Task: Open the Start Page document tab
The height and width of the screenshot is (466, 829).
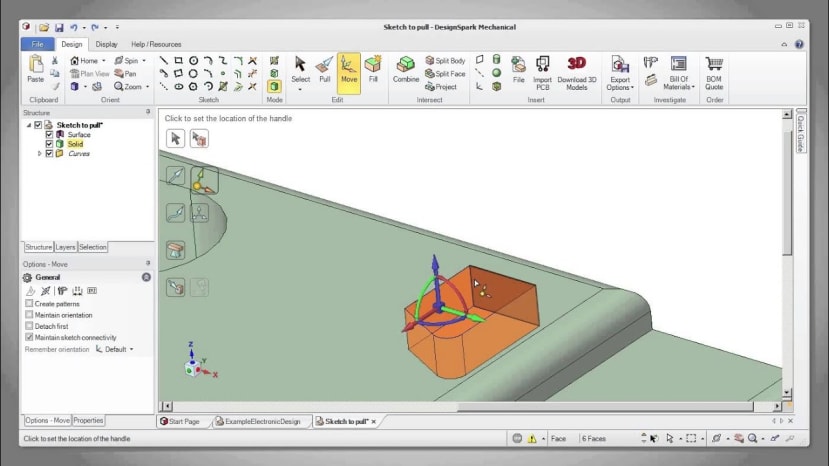Action: (x=180, y=422)
